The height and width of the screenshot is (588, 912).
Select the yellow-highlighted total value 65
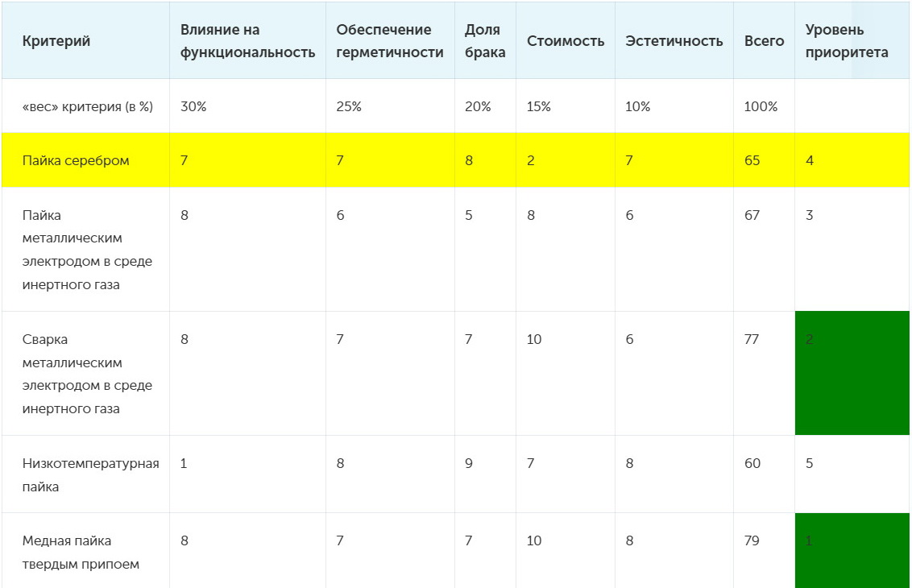coord(752,160)
